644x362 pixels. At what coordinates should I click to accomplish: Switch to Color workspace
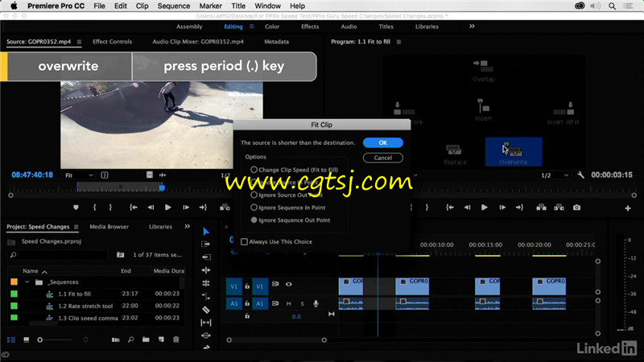[272, 27]
